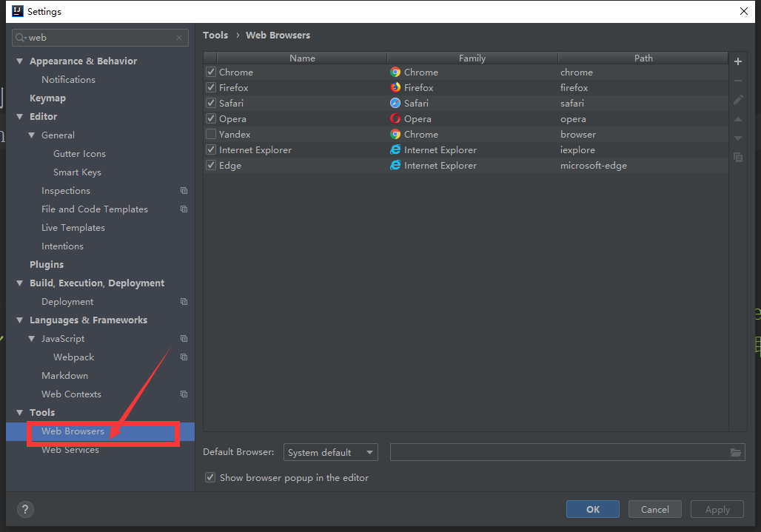Click the remove browser minus icon
Image resolution: width=761 pixels, height=532 pixels.
click(x=738, y=81)
